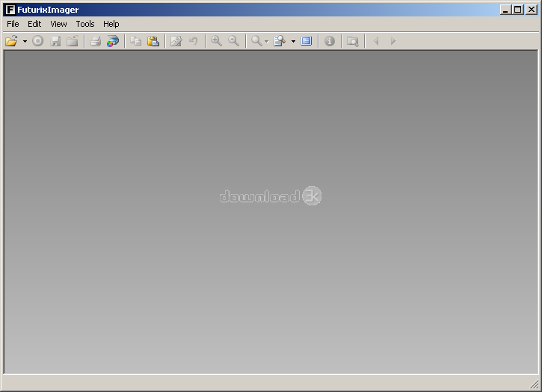The width and height of the screenshot is (542, 392).
Task: Open the Help menu
Action: [x=111, y=24]
